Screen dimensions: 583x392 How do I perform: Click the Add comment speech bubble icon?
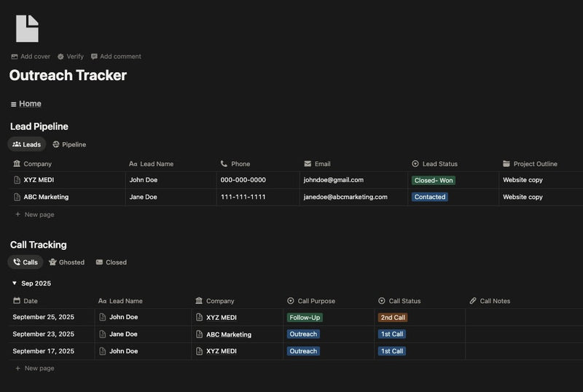[95, 57]
